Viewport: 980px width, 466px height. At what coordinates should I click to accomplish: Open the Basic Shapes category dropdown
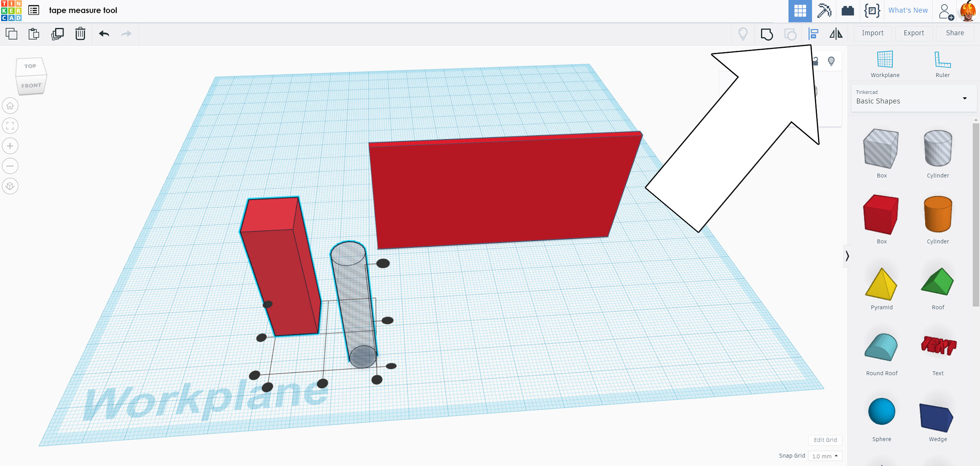click(913, 98)
